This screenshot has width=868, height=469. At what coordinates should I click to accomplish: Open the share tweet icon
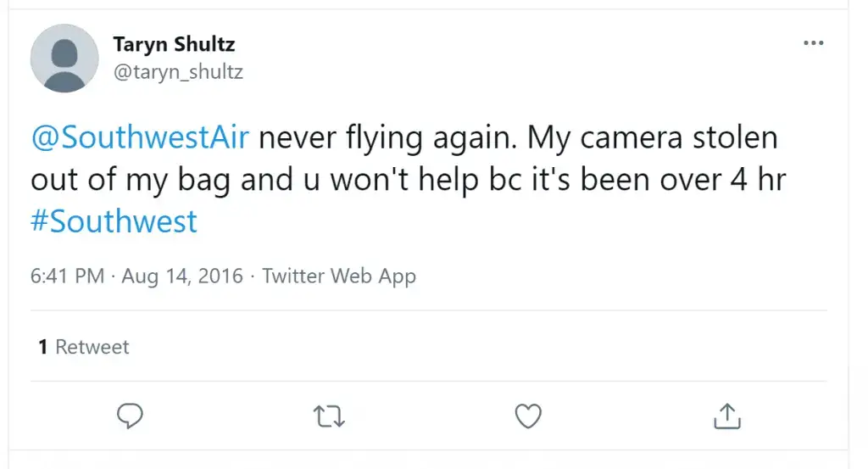point(726,416)
